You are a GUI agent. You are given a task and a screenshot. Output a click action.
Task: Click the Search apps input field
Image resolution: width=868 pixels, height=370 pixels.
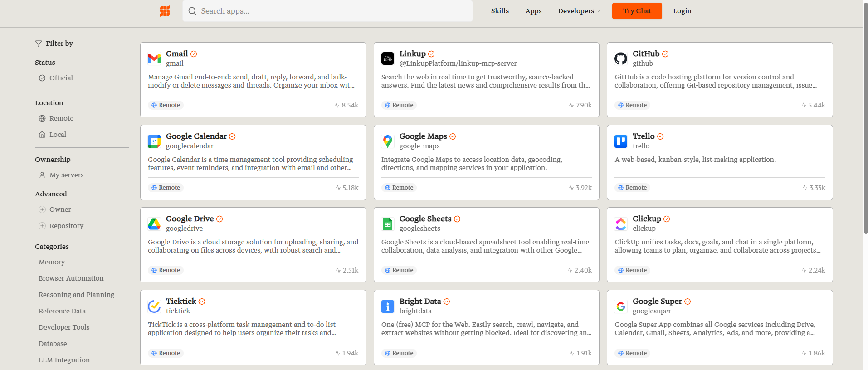[327, 11]
